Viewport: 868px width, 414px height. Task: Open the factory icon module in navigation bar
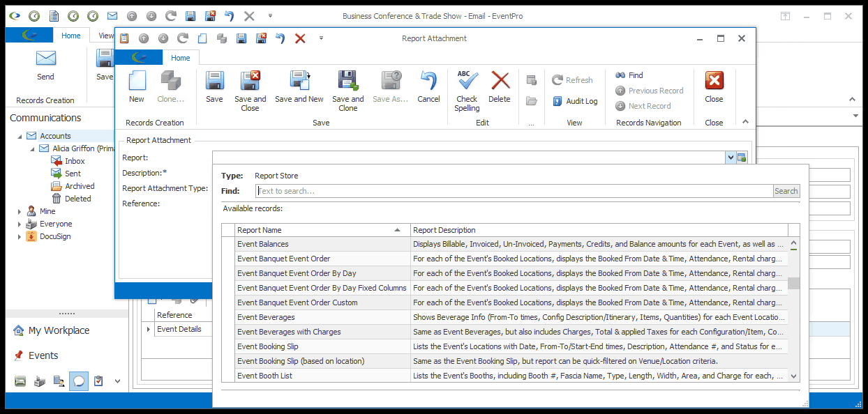40,381
